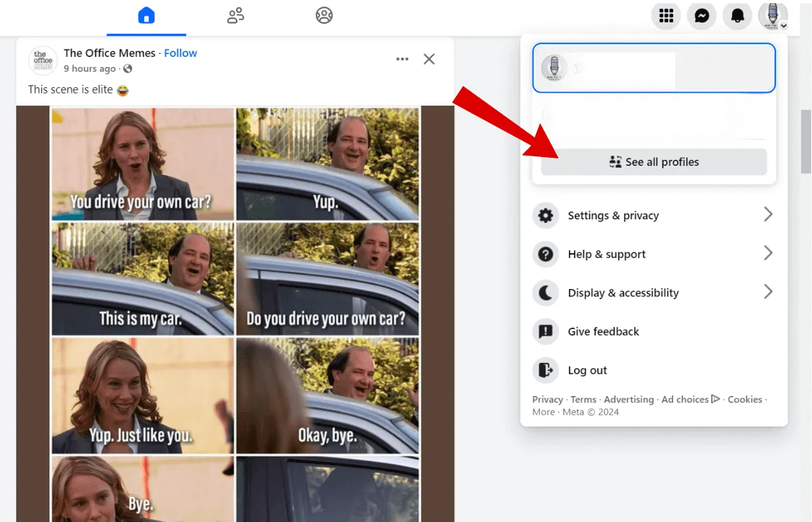Open the Messenger icon
The height and width of the screenshot is (522, 812).
(702, 16)
